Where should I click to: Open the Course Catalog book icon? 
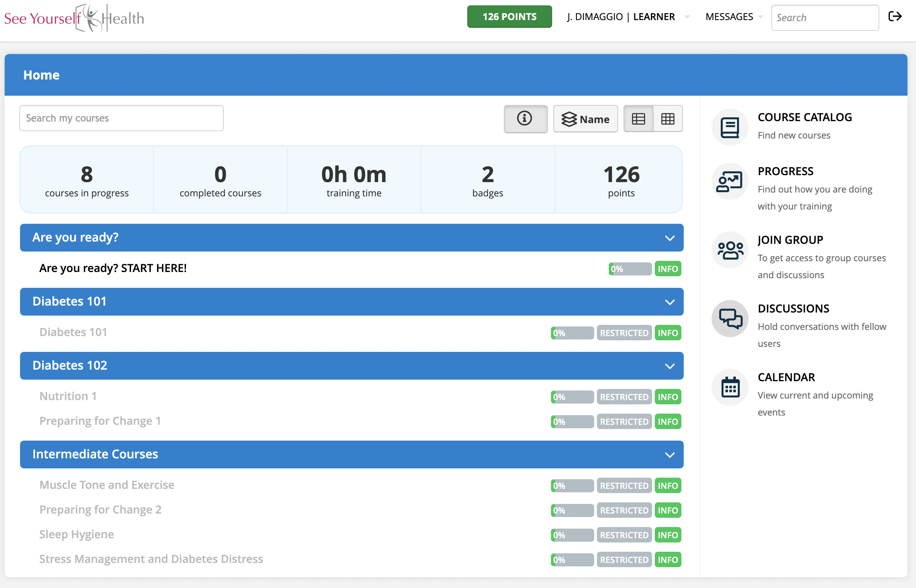click(x=730, y=128)
